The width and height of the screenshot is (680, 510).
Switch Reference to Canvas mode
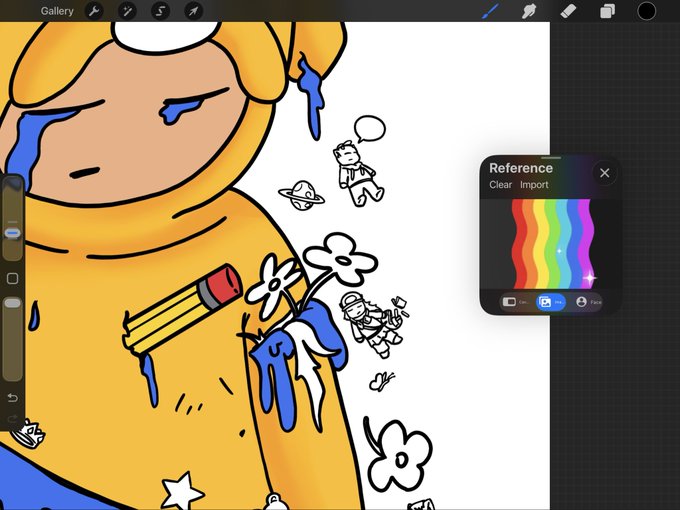(516, 302)
